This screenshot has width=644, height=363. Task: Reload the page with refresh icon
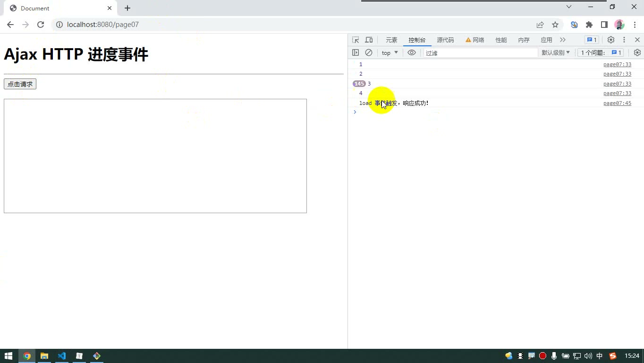pos(41,25)
